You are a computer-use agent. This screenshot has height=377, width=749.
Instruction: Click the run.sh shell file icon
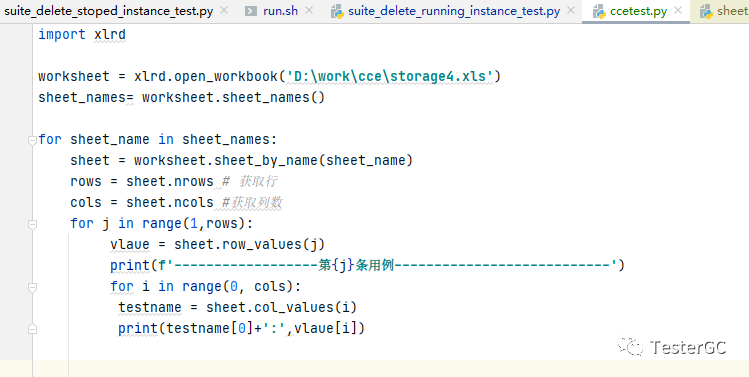click(251, 11)
